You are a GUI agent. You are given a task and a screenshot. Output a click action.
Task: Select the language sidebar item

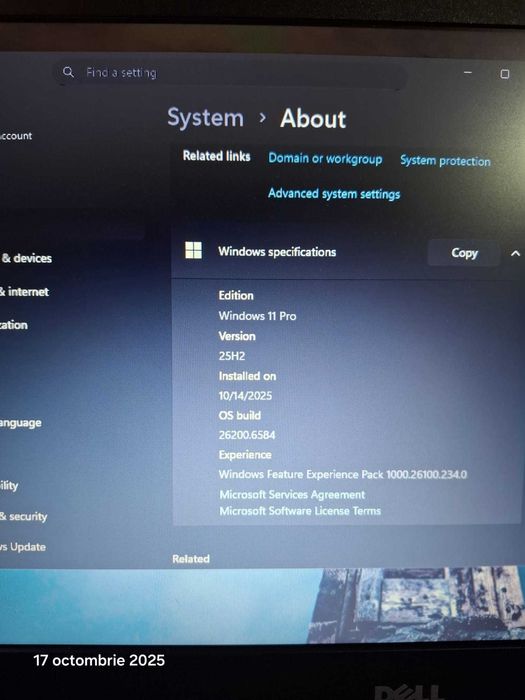pos(21,423)
